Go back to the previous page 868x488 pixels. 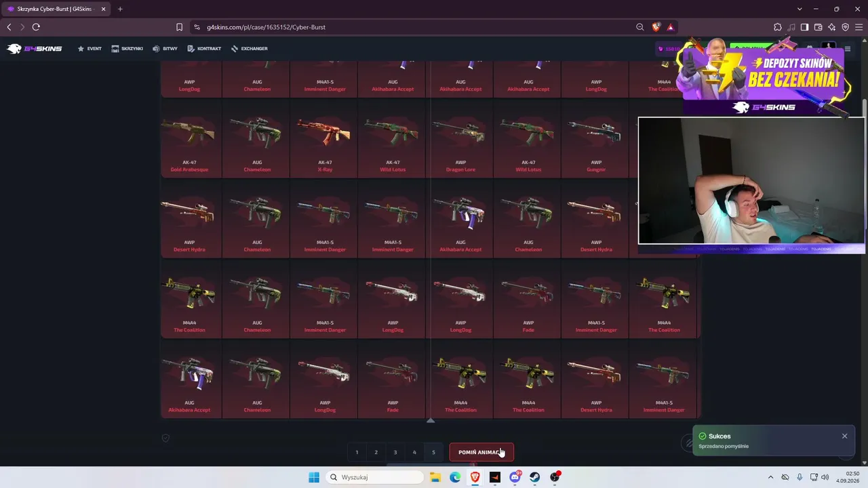[9, 27]
